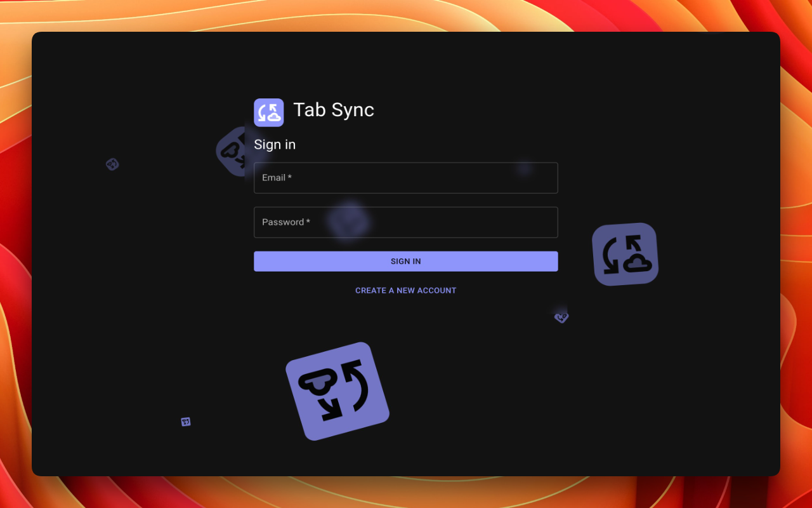Click the dark app window background area
812x508 pixels.
[x=127, y=286]
